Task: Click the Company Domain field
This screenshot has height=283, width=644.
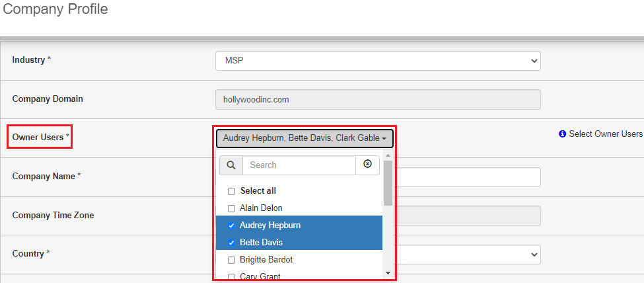Action: [378, 100]
